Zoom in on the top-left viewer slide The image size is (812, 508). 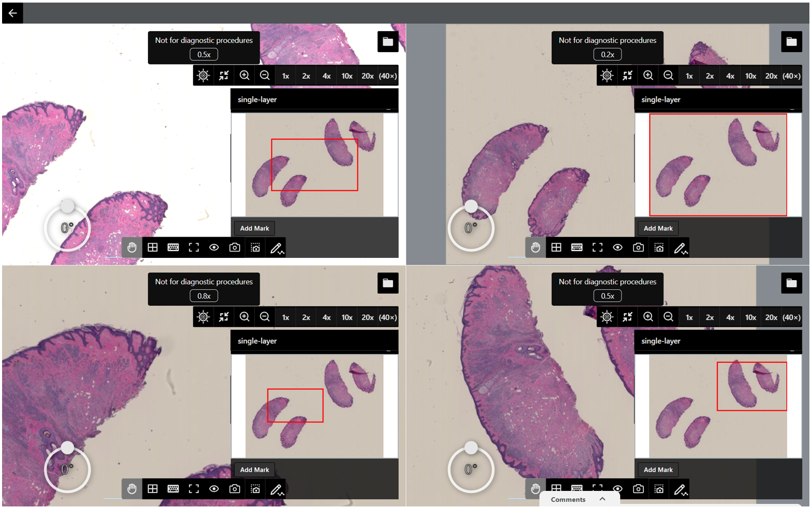pyautogui.click(x=245, y=75)
